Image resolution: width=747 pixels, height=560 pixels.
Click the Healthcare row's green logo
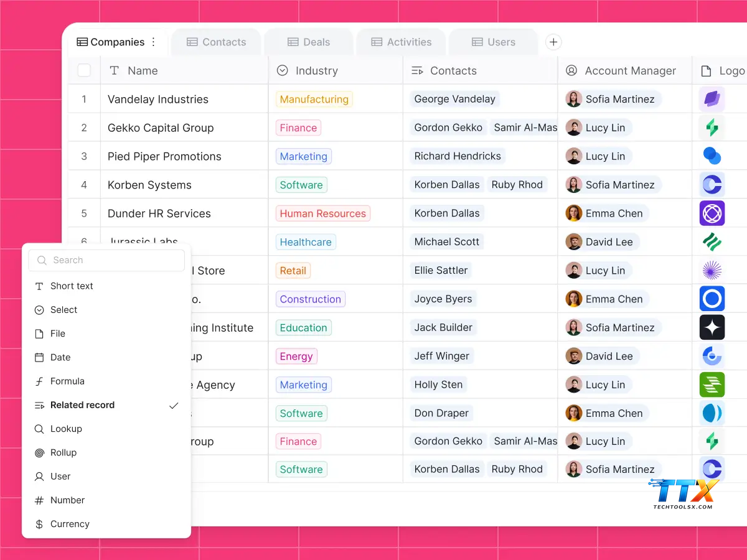click(712, 242)
